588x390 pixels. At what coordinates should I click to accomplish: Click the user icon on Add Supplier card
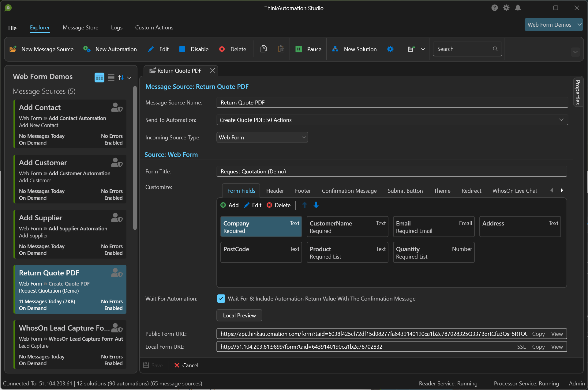coord(117,218)
